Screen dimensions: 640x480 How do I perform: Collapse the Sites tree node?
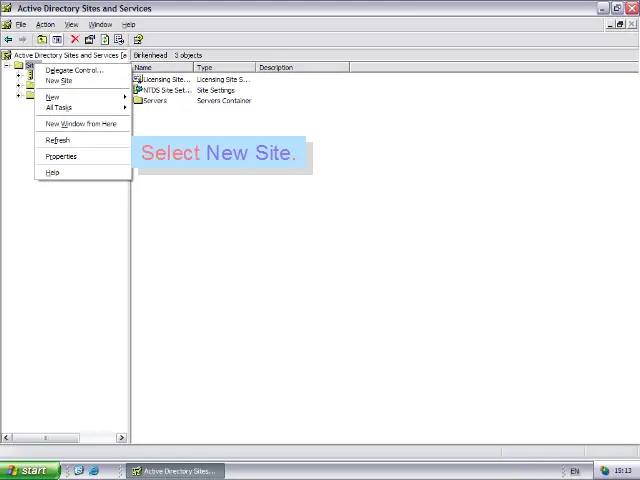point(7,65)
